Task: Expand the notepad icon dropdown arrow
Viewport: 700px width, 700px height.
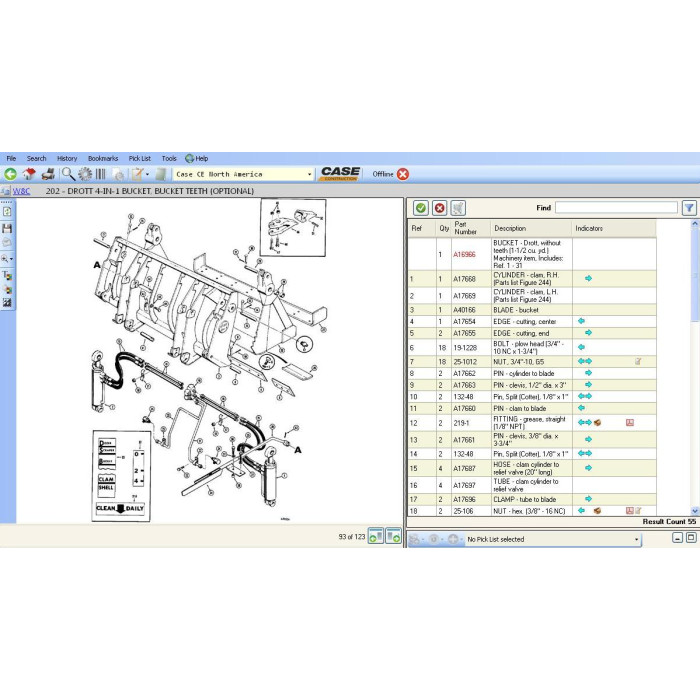Action: click(x=148, y=175)
